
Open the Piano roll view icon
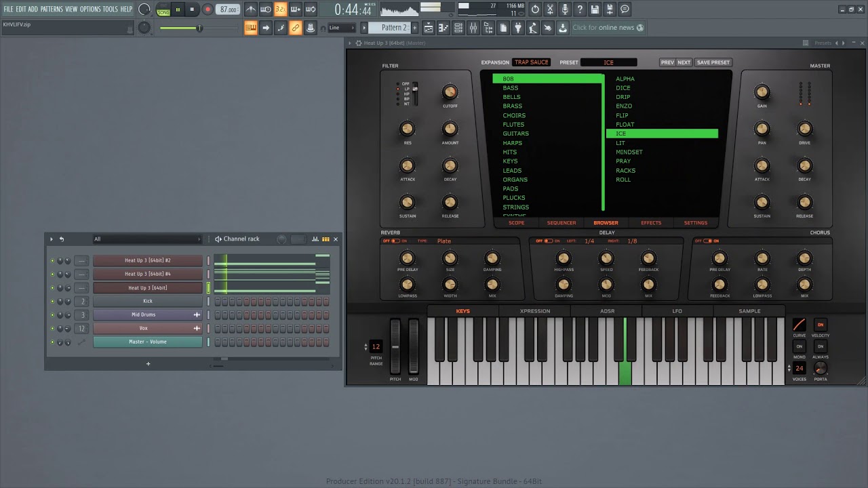click(443, 28)
